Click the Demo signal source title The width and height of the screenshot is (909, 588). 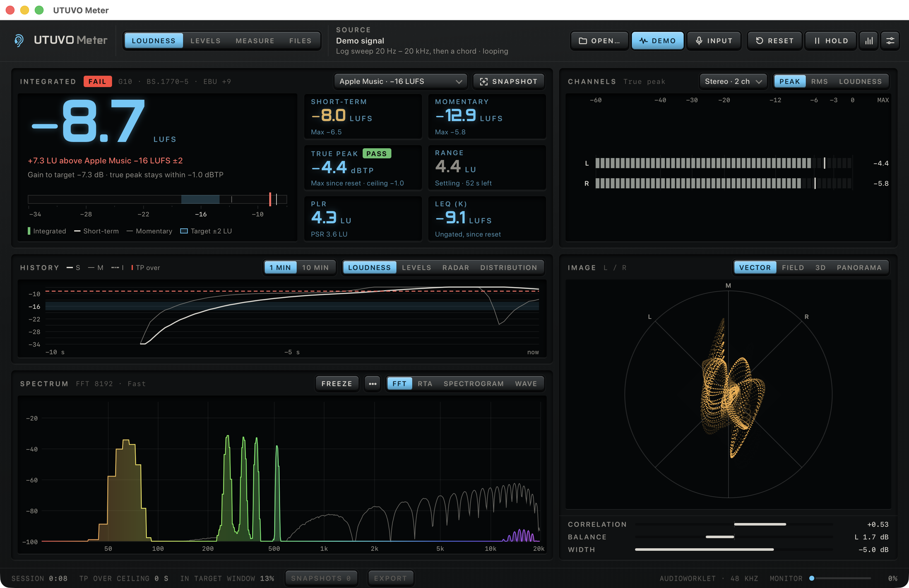coord(360,41)
